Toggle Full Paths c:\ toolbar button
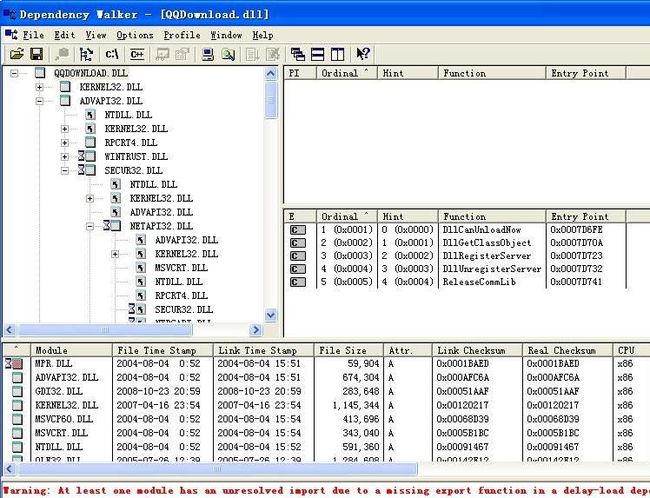This screenshot has width=650, height=498. [112, 54]
